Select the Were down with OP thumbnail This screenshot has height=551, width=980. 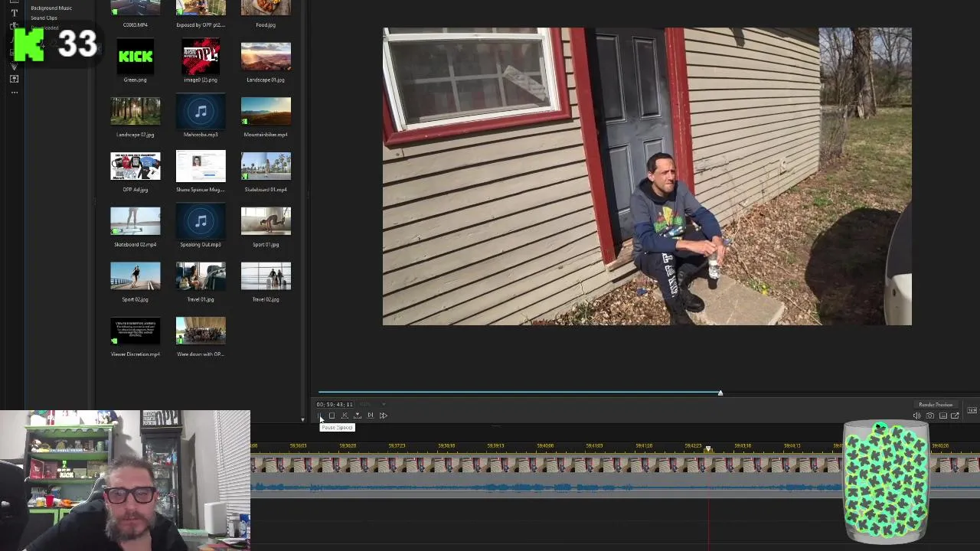click(201, 332)
